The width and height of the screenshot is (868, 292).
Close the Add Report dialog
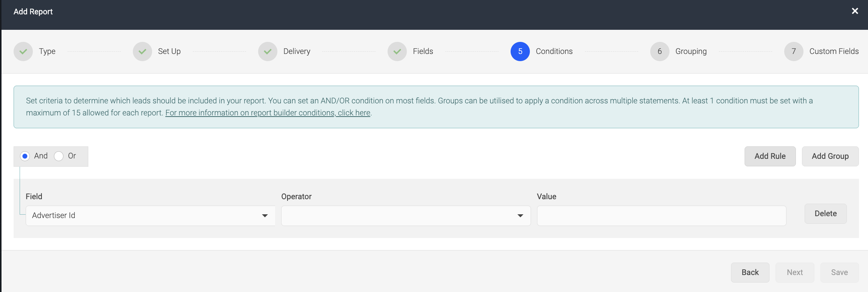tap(855, 11)
